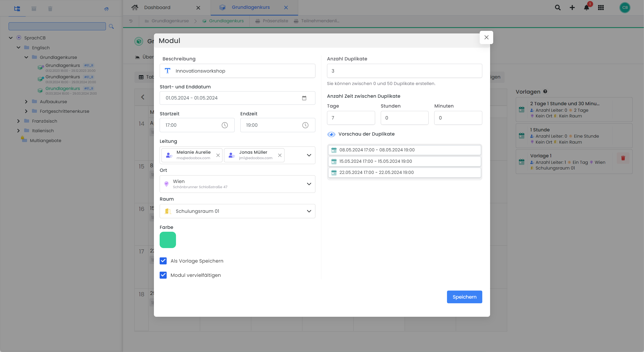Viewport: 644px width, 352px height.
Task: Open the archive icon in left sidebar
Action: click(x=33, y=9)
